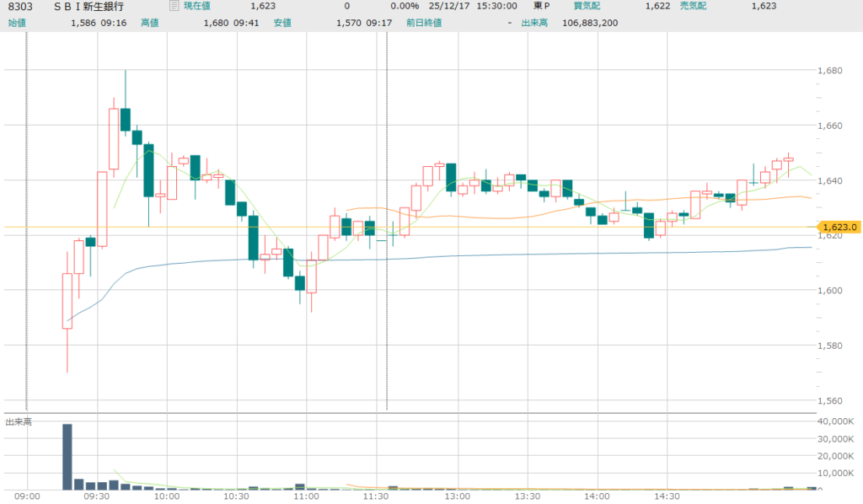Click the 13:00 time axis label
Viewport: 863px width, 504px height.
(x=457, y=497)
